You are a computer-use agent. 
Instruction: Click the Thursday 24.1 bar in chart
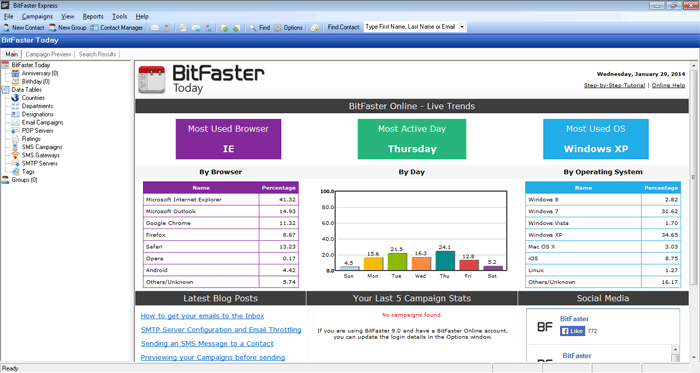pyautogui.click(x=445, y=261)
